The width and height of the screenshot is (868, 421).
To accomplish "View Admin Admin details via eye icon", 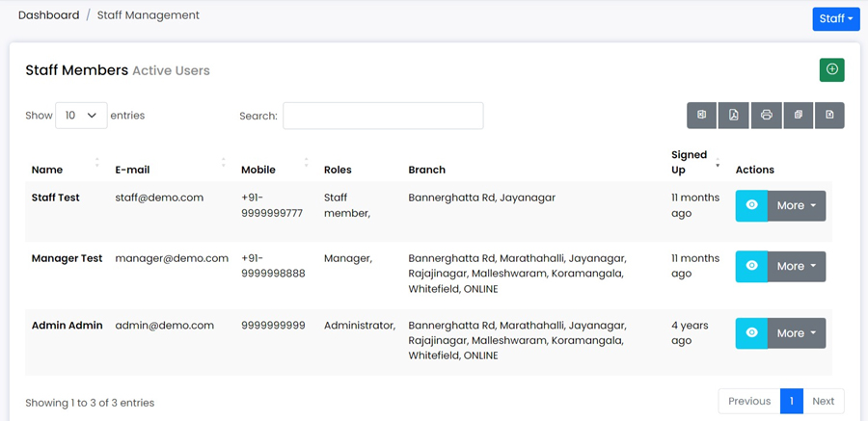I will click(x=751, y=333).
